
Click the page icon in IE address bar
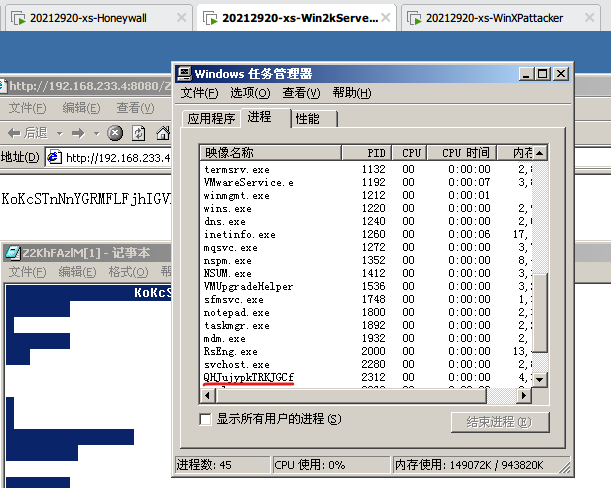[x=54, y=157]
